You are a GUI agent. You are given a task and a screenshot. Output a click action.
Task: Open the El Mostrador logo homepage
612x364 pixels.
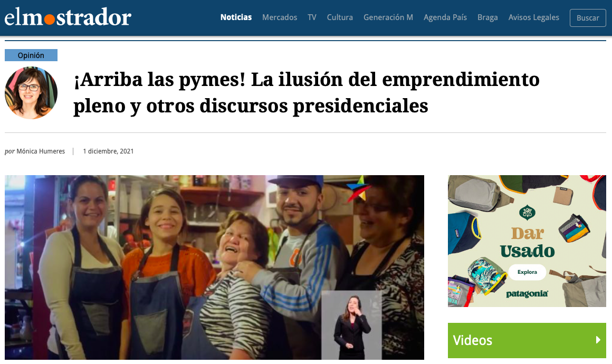click(x=68, y=17)
